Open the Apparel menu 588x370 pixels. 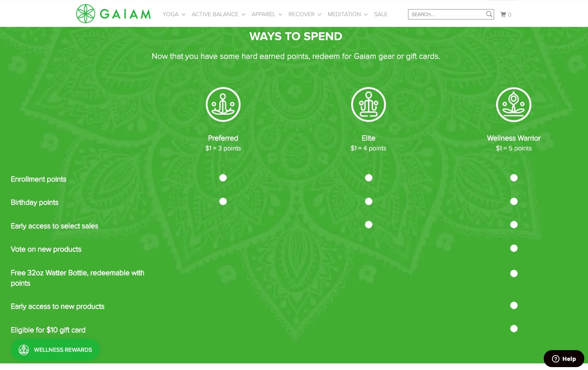coord(267,14)
